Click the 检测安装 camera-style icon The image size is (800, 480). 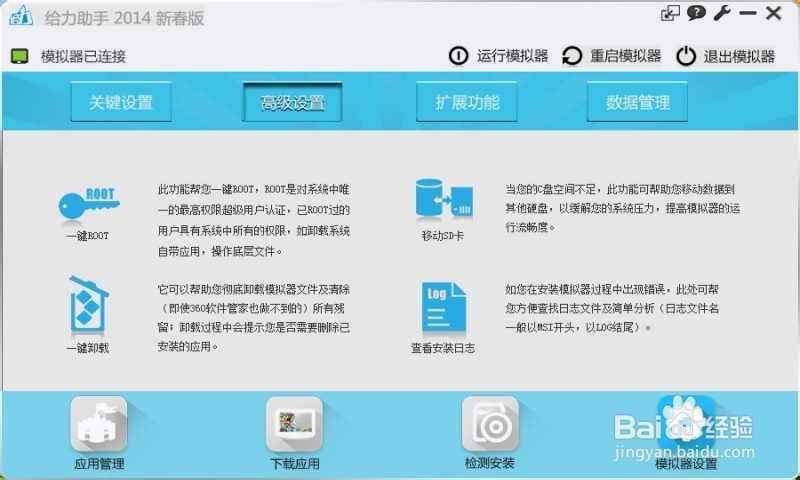point(490,423)
